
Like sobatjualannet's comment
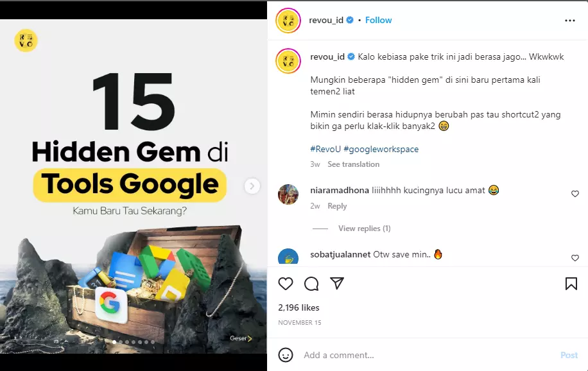tap(575, 258)
